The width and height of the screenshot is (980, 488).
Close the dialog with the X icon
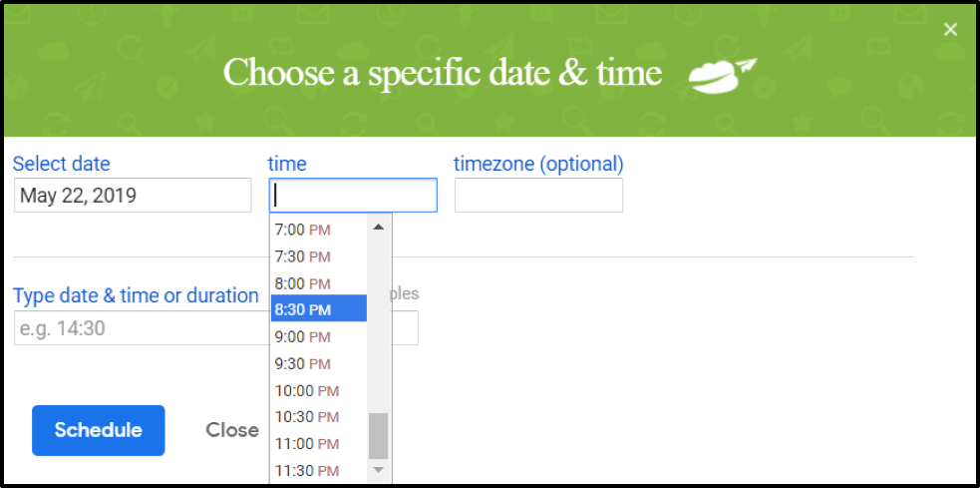950,30
